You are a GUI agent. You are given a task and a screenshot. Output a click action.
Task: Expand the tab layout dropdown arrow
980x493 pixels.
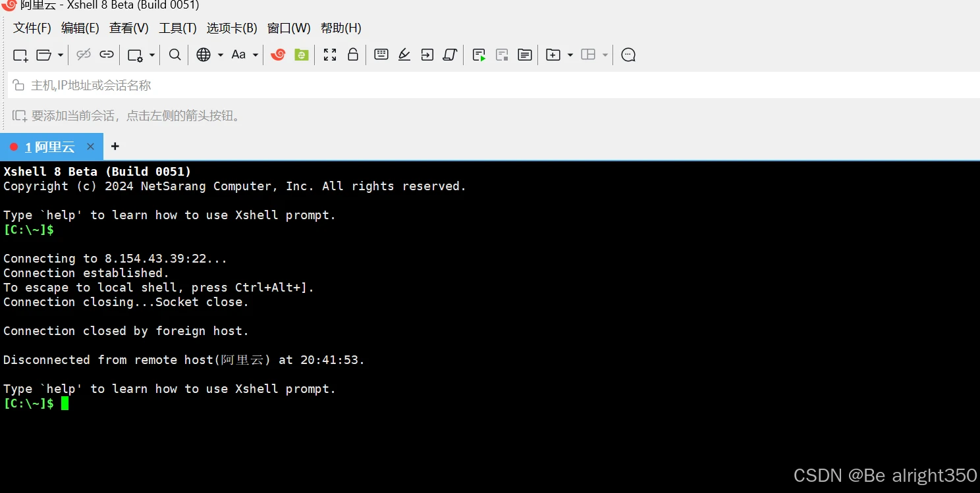tap(605, 55)
